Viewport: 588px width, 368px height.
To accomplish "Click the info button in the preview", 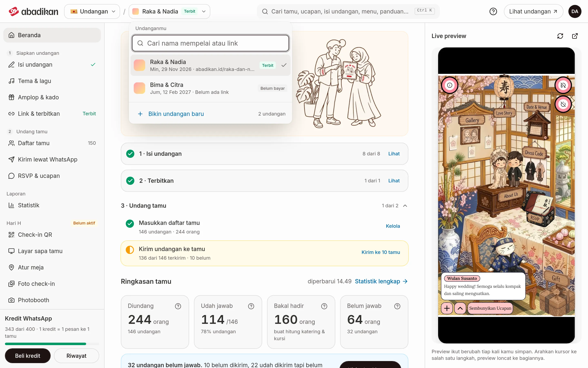I will (450, 85).
